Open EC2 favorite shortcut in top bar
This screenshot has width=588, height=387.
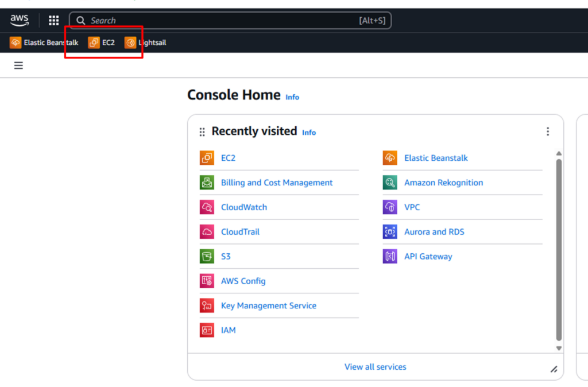(102, 42)
